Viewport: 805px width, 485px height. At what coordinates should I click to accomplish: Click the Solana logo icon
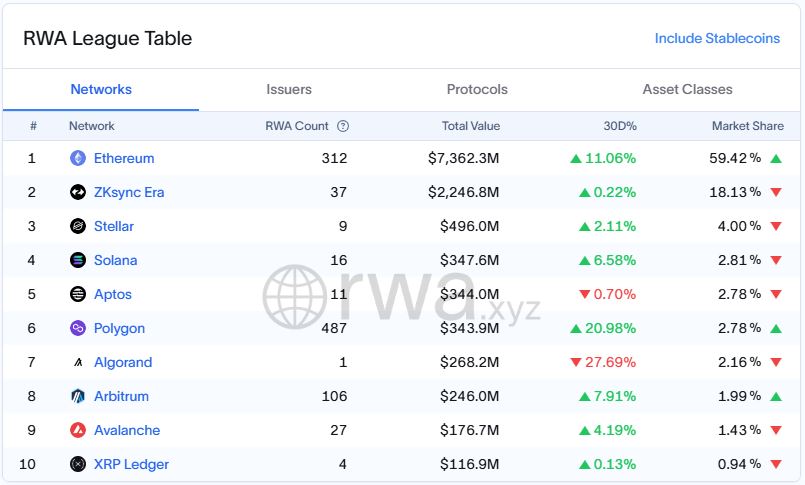point(78,260)
